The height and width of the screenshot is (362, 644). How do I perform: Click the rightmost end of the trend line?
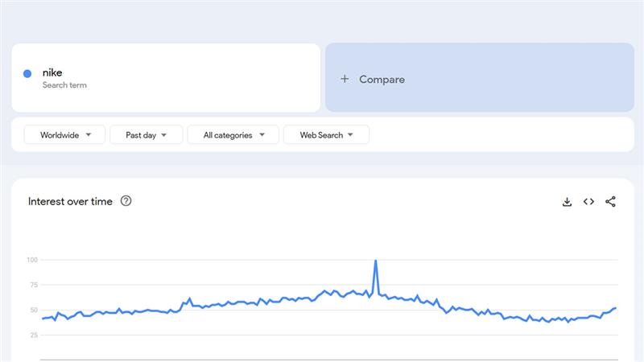[616, 308]
